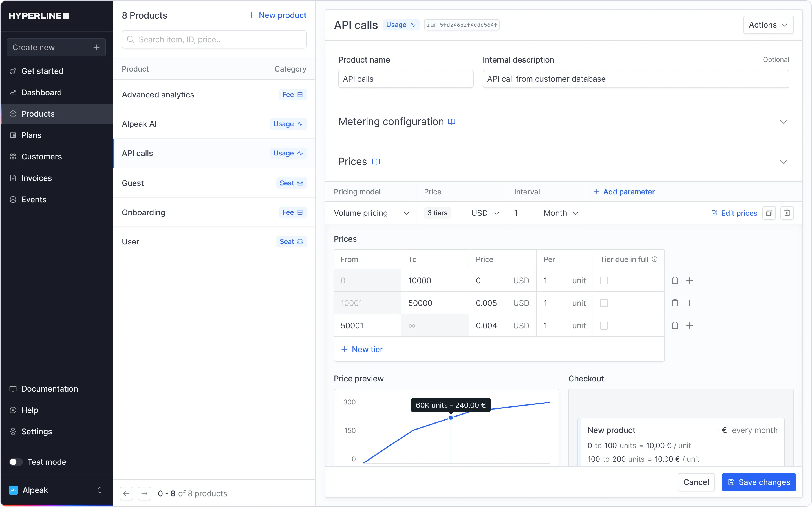
Task: Click Save changes
Action: pyautogui.click(x=759, y=482)
